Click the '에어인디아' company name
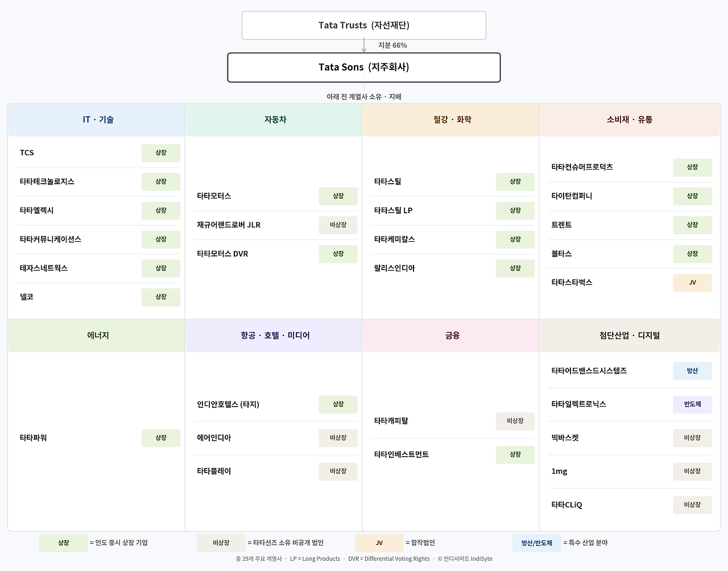The height and width of the screenshot is (571, 728). click(x=214, y=438)
